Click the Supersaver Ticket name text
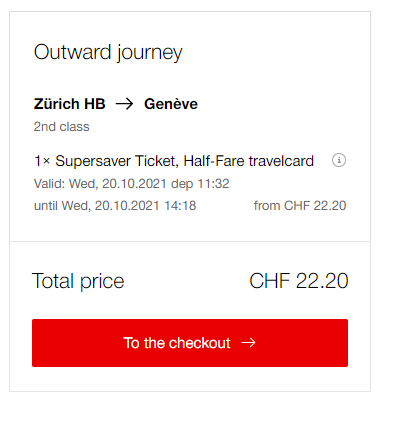The width and height of the screenshot is (399, 424). pos(117,161)
